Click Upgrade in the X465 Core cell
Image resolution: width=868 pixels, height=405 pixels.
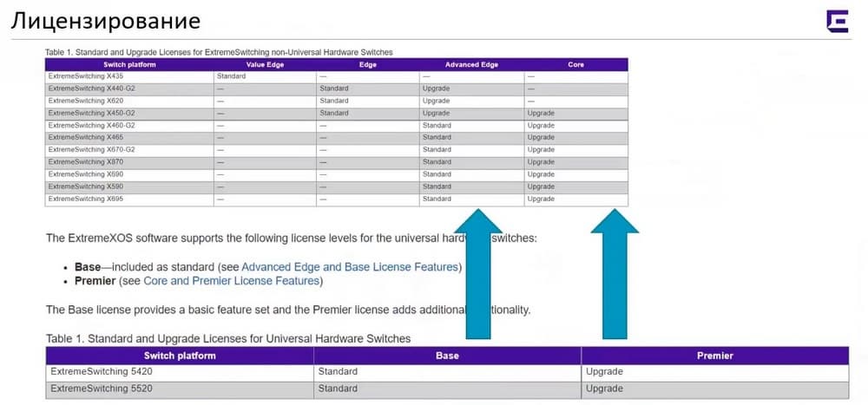tap(541, 137)
